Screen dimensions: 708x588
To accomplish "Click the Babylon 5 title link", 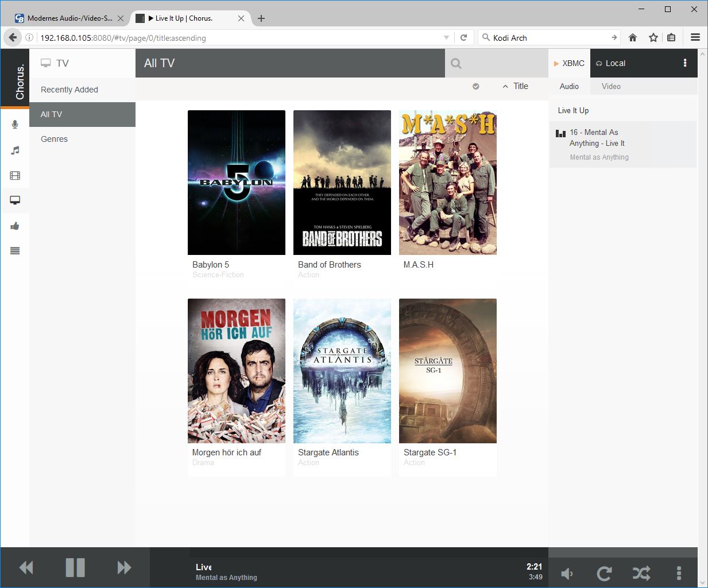I will click(211, 265).
